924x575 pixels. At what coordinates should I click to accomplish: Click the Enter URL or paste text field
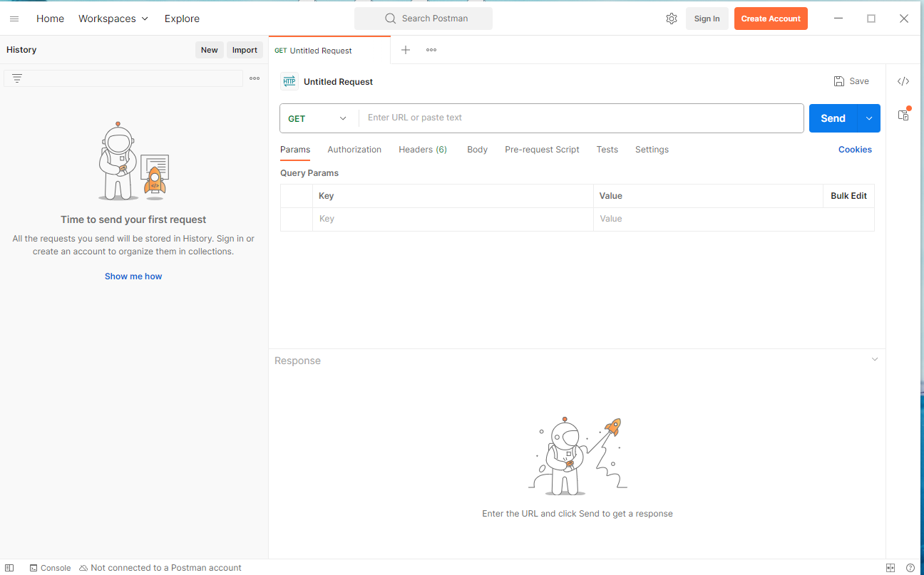[581, 118]
